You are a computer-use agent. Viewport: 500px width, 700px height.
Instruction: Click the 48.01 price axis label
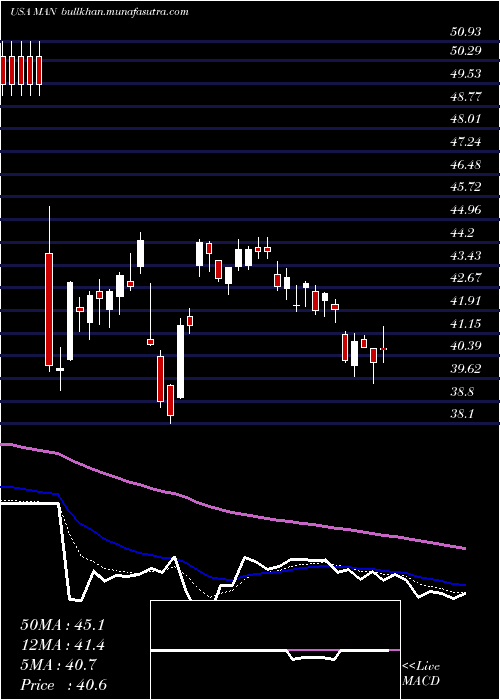pos(466,119)
